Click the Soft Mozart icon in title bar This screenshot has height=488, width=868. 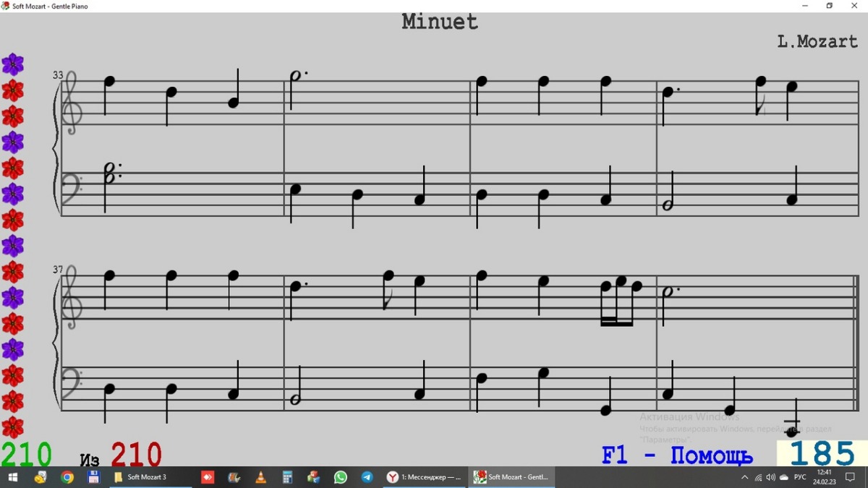(x=6, y=6)
